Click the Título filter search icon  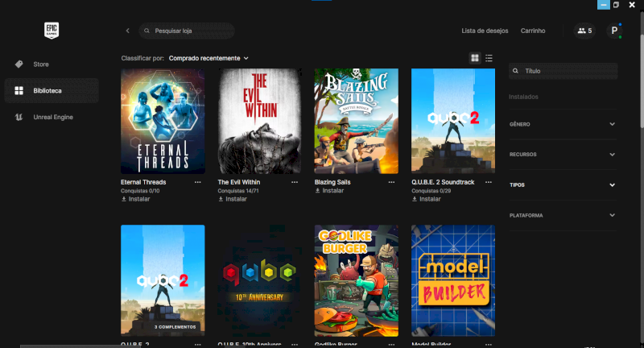point(515,71)
